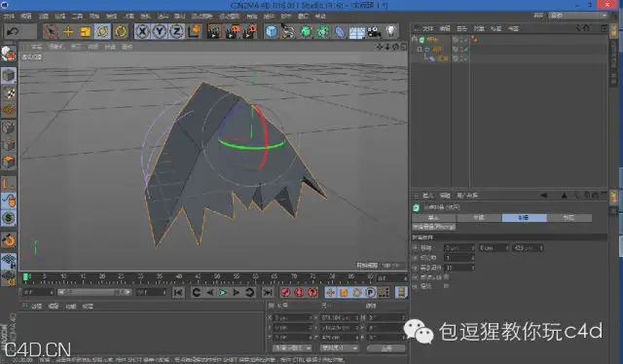Open the size mode dropdown at bottom
The height and width of the screenshot is (364, 623).
coord(340,348)
